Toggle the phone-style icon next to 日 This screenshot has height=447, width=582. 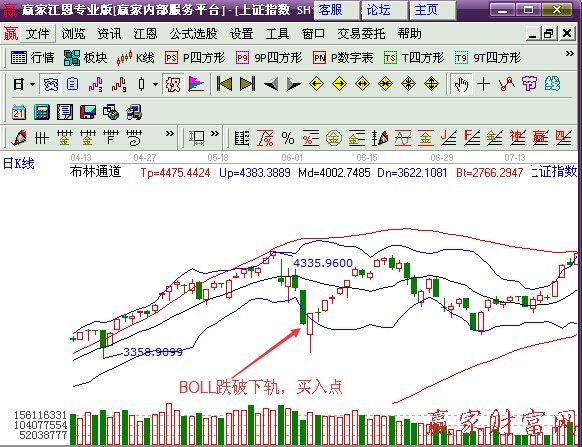point(50,84)
